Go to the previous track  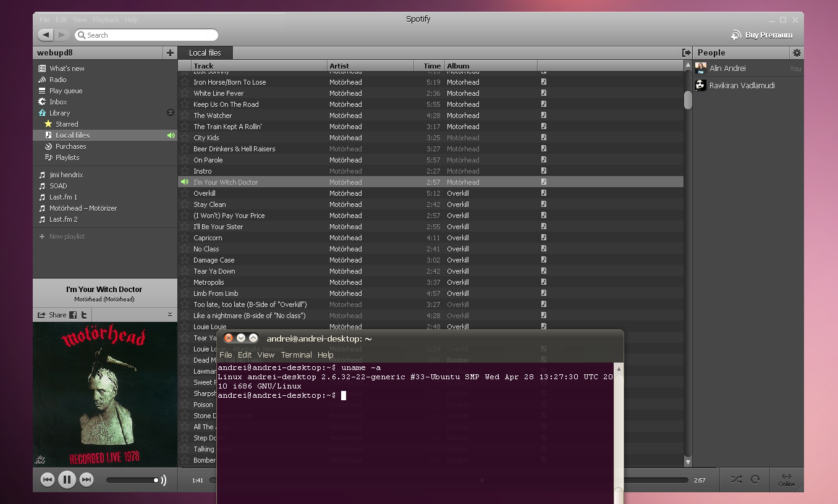click(47, 479)
